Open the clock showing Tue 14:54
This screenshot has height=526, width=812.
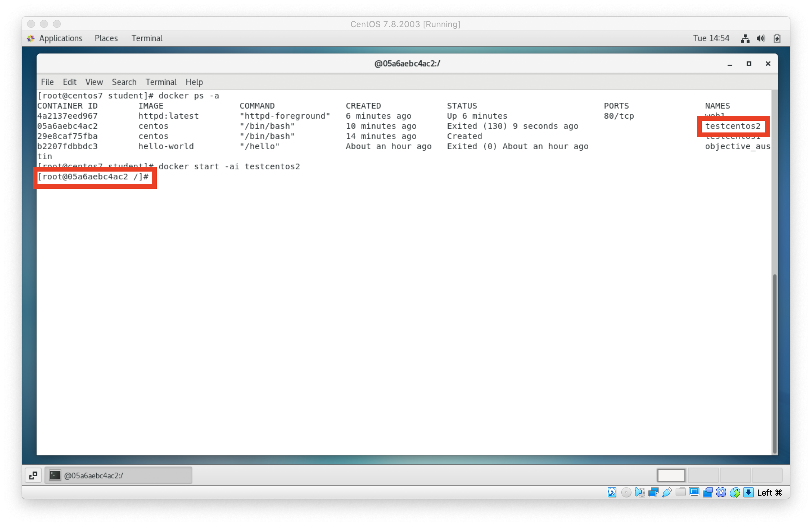point(711,38)
